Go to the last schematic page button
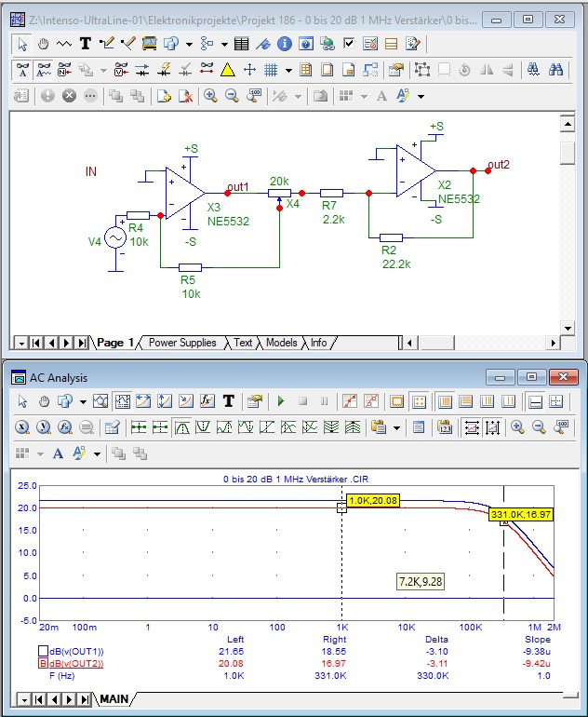 pos(82,343)
